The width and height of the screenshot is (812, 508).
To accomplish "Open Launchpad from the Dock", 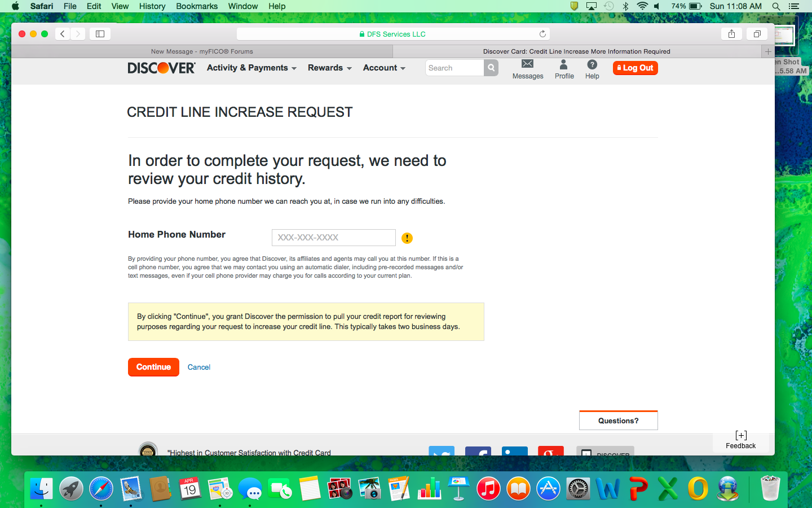I will [71, 488].
